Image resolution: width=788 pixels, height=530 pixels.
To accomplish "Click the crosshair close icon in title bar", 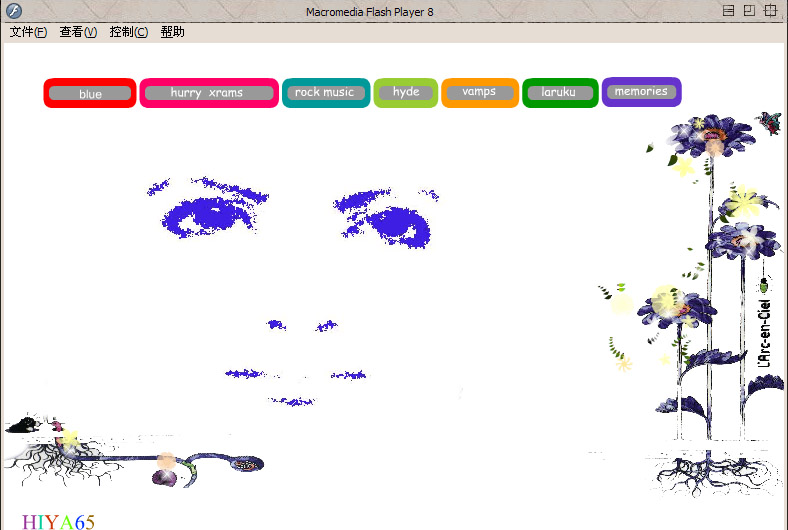I will click(x=770, y=11).
